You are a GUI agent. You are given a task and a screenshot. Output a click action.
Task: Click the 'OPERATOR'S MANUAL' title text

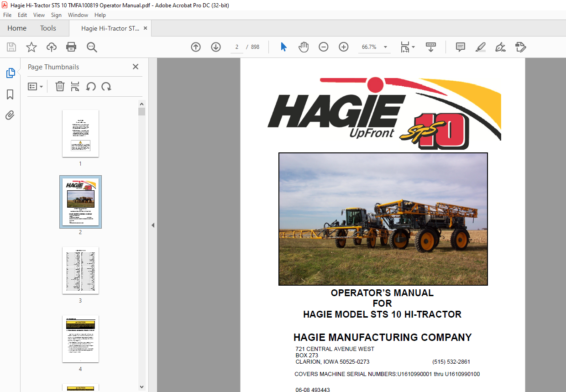coord(382,293)
